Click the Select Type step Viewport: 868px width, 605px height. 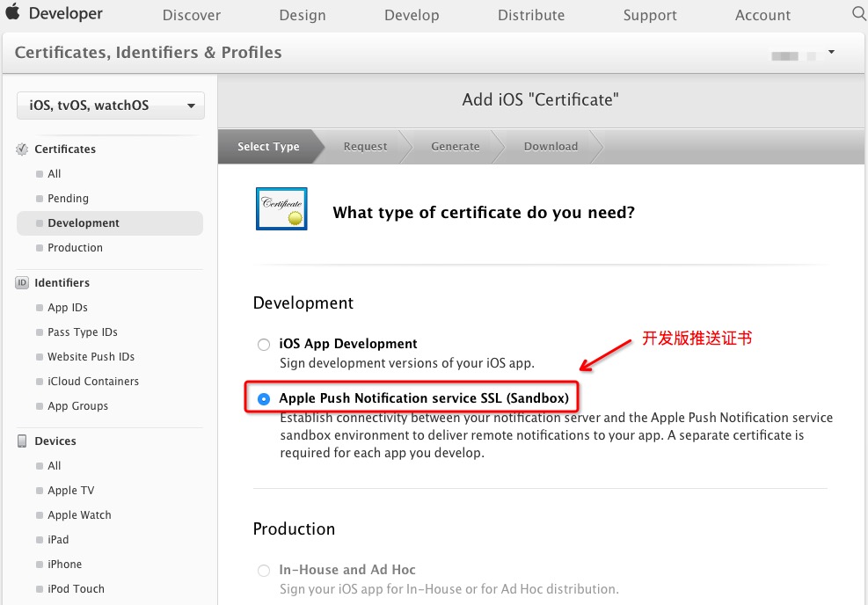coord(268,147)
